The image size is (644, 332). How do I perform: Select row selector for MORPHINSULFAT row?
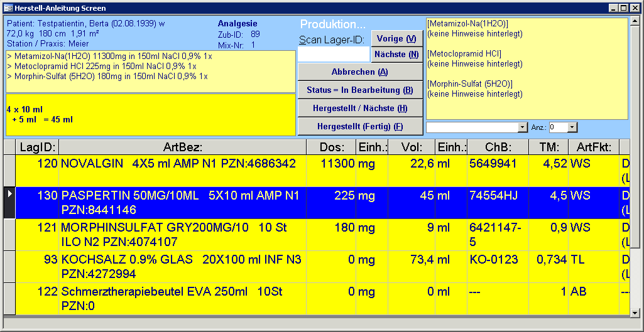click(9, 235)
